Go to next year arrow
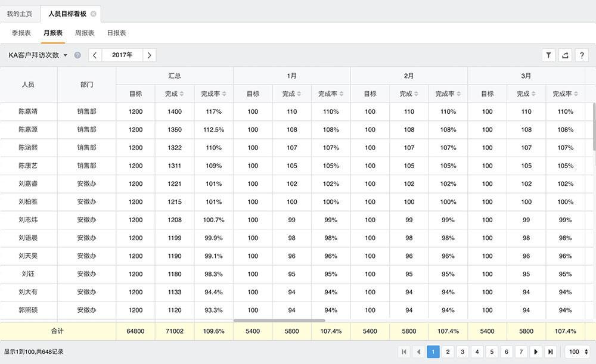This screenshot has height=364, width=596. click(x=149, y=55)
